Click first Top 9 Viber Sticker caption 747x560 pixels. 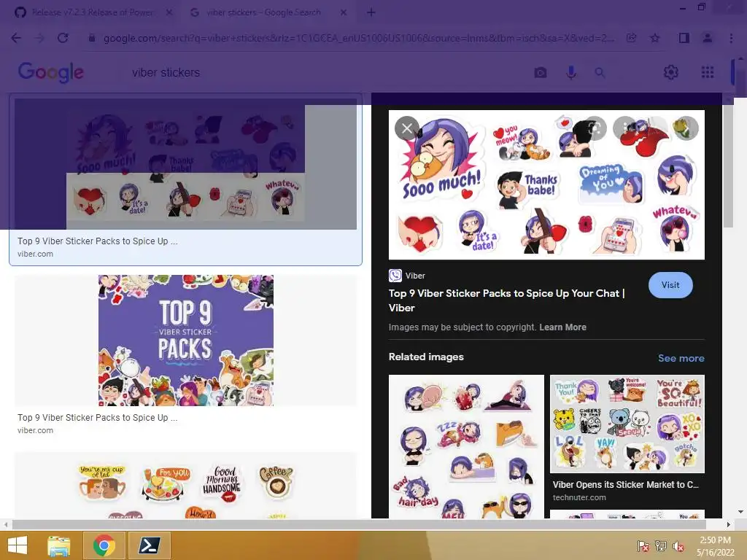click(x=97, y=241)
